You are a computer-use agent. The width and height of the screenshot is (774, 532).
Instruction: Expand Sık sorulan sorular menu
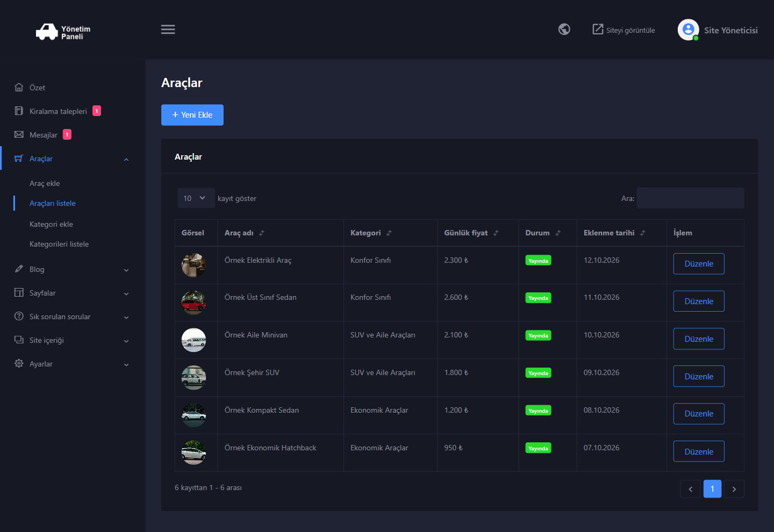[73, 317]
